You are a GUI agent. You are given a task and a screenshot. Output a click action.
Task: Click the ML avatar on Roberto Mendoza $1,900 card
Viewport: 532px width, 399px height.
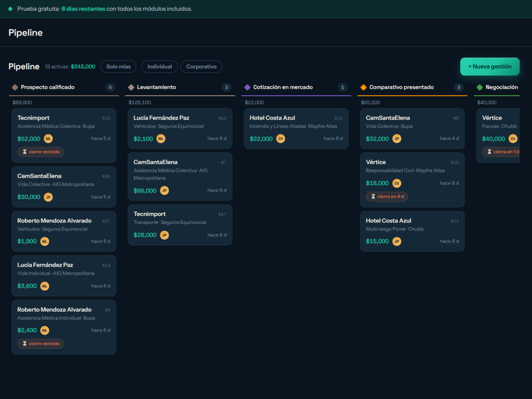[45, 241]
